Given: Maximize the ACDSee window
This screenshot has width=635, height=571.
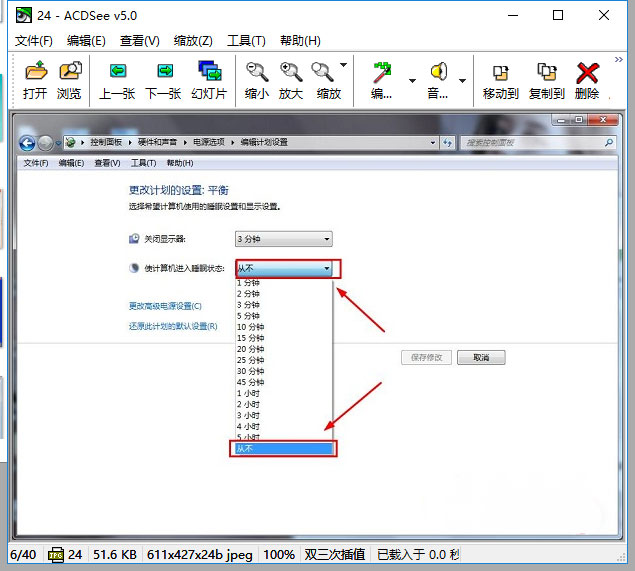Looking at the screenshot, I should tap(558, 15).
